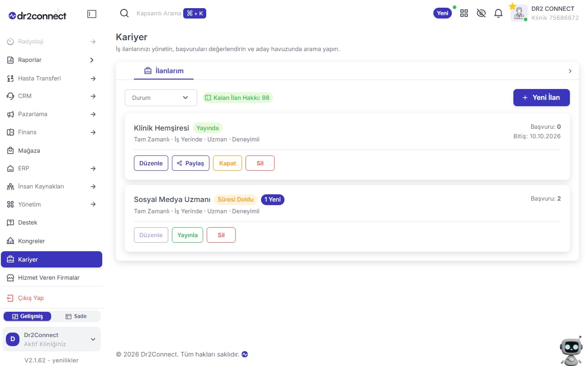
Task: Open Hizmet Veren Firmalar
Action: point(52,277)
